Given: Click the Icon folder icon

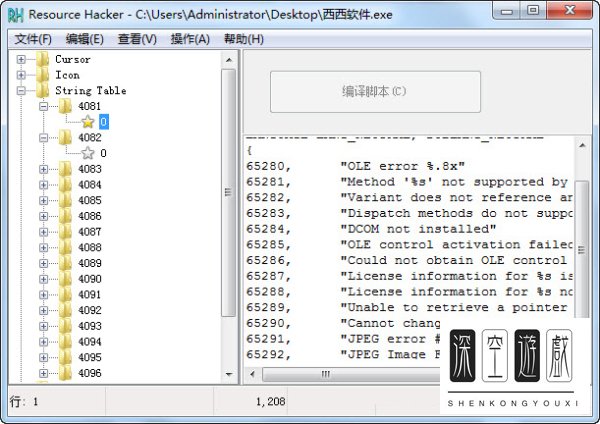Looking at the screenshot, I should pyautogui.click(x=42, y=75).
